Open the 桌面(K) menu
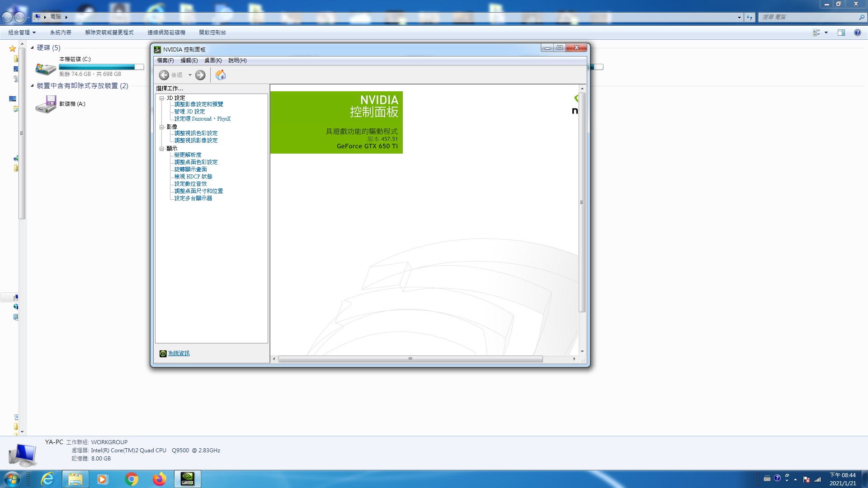Screen dimensions: 868x488 pos(213,61)
